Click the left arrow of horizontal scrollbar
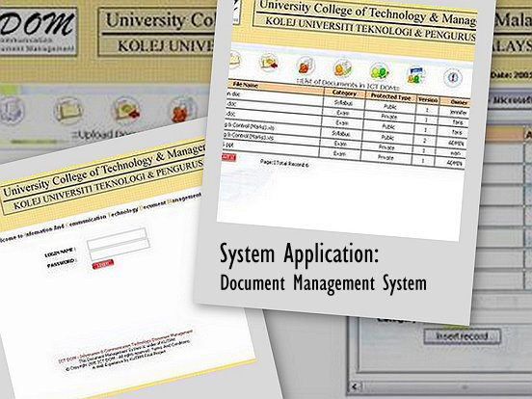This screenshot has width=532, height=399. [356, 386]
